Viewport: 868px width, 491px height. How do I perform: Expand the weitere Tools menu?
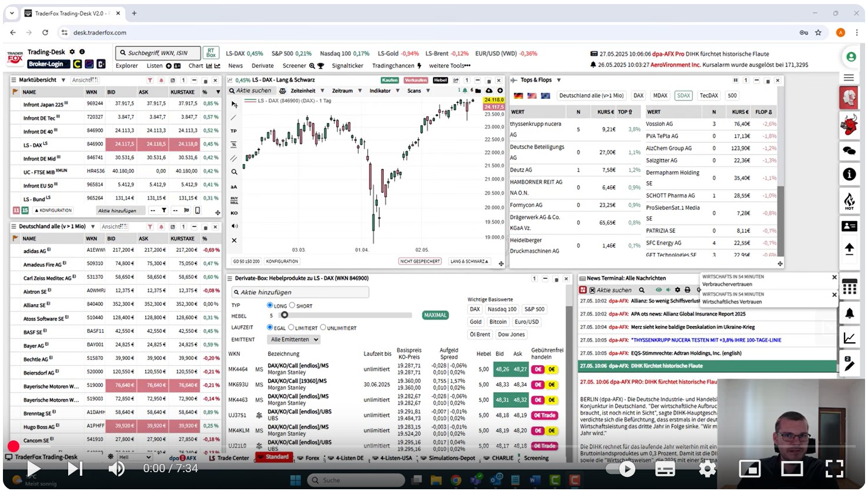[450, 66]
